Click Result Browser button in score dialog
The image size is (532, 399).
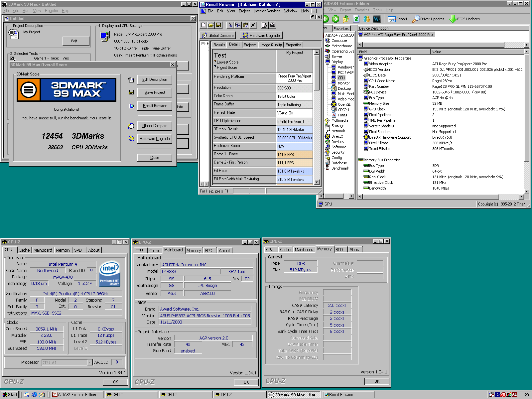(155, 106)
